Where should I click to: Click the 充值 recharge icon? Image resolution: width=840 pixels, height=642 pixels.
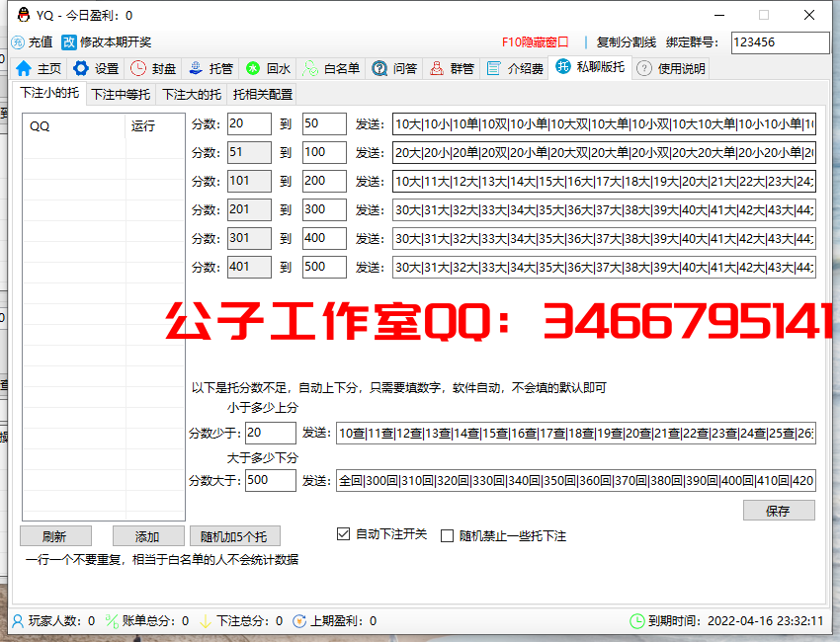pyautogui.click(x=18, y=42)
